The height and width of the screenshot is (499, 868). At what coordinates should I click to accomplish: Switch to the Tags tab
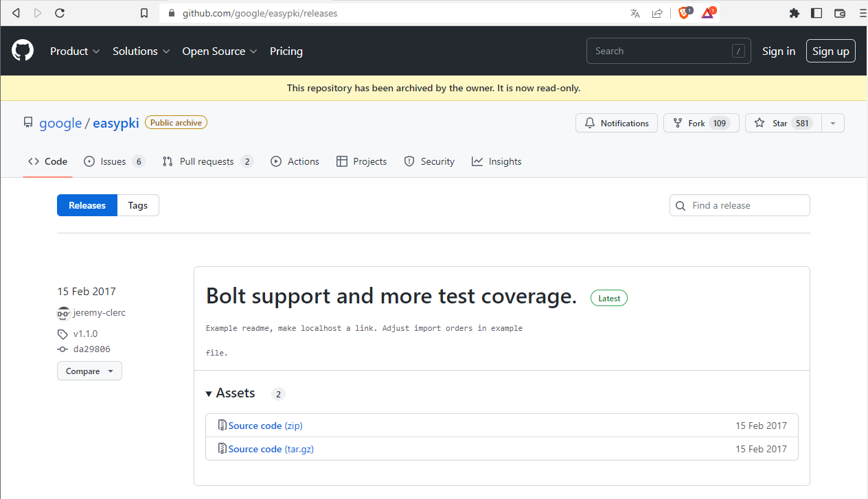[x=138, y=205]
